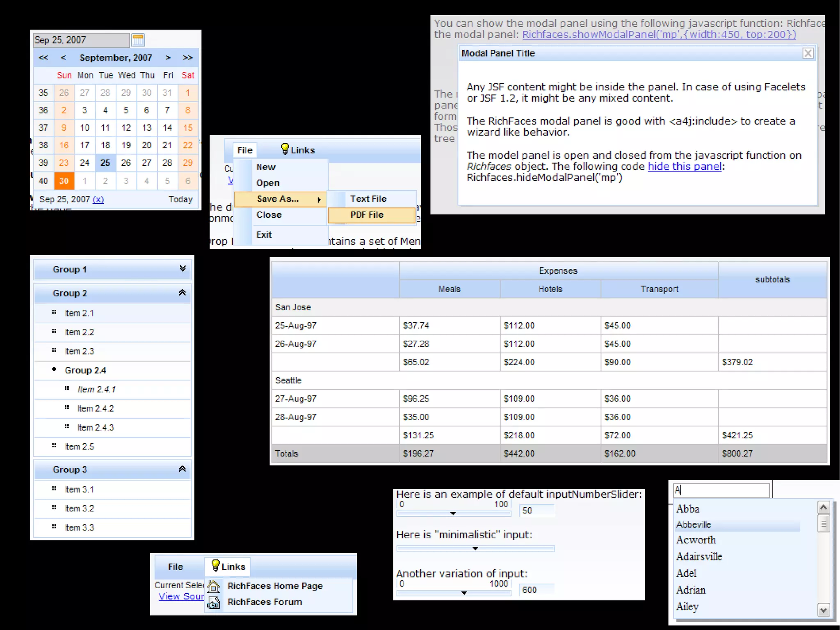Screen dimensions: 840x630
Task: Go to previous month in calendar
Action: pos(63,57)
